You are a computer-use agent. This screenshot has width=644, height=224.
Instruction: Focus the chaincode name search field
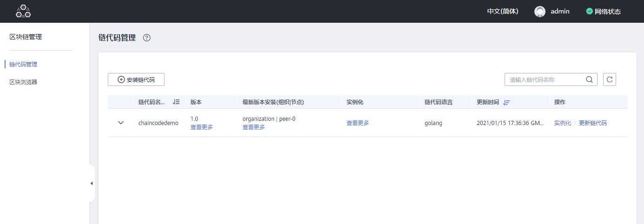pyautogui.click(x=544, y=79)
